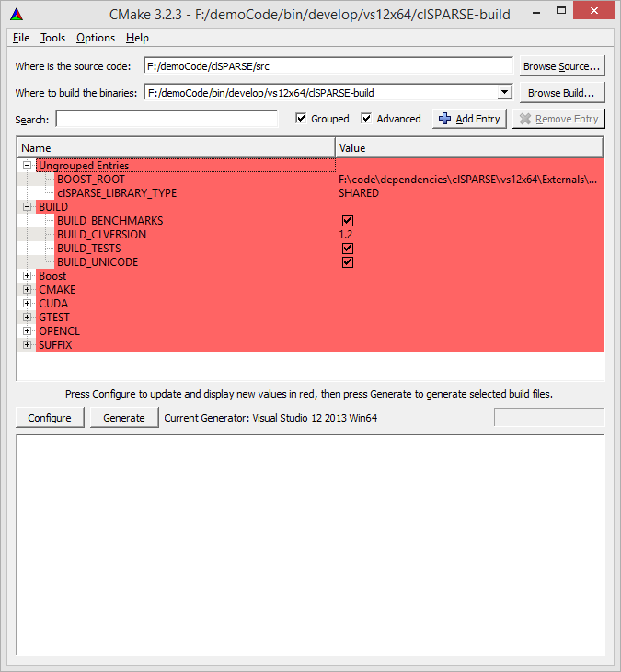The width and height of the screenshot is (621, 672).
Task: Expand the Boost group
Action: pyautogui.click(x=27, y=275)
